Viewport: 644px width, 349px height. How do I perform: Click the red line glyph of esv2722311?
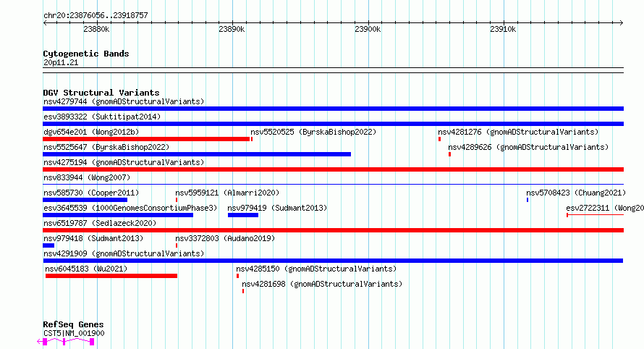click(x=595, y=215)
